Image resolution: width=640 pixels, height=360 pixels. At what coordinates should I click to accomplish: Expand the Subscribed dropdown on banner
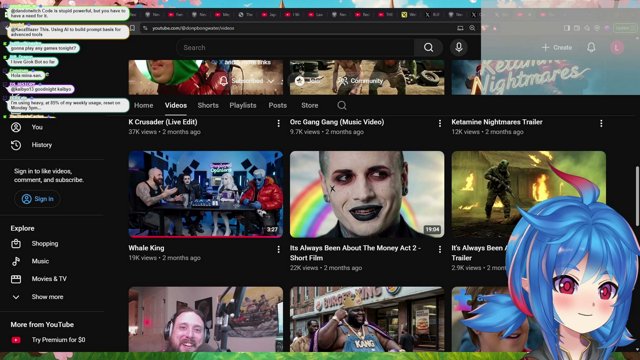coord(246,81)
